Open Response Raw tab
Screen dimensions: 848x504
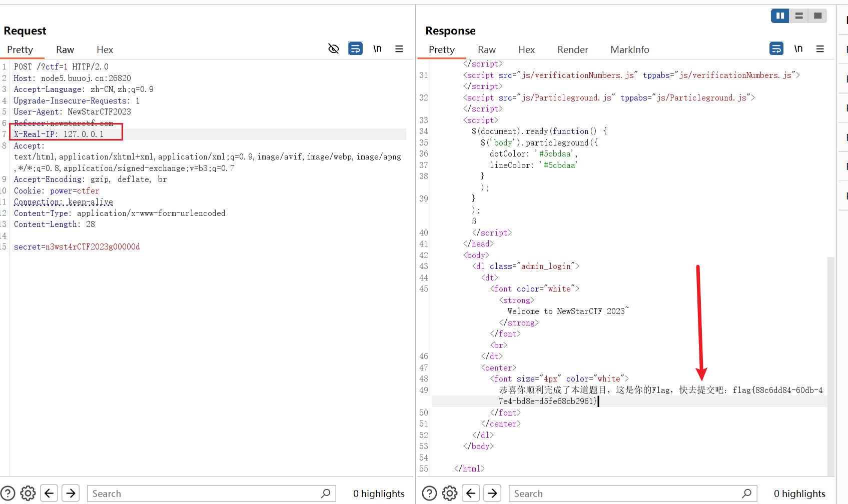pos(487,49)
